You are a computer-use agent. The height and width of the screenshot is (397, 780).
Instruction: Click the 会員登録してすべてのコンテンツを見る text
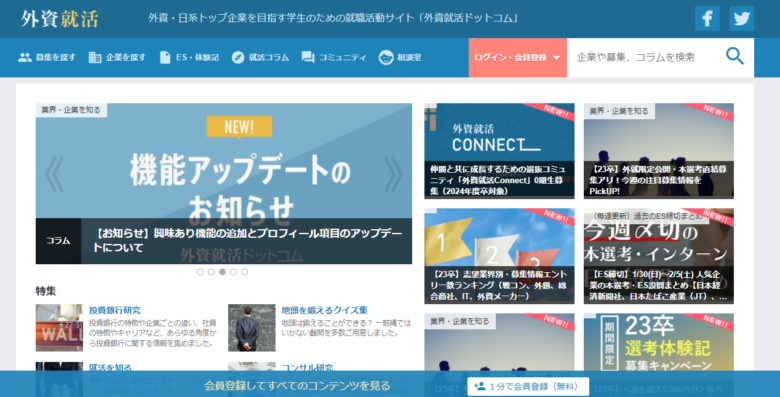(297, 386)
